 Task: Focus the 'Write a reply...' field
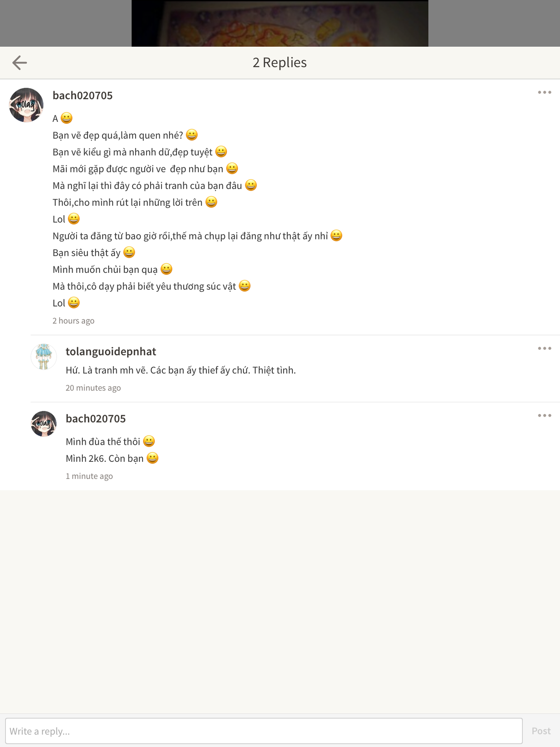[x=264, y=731]
